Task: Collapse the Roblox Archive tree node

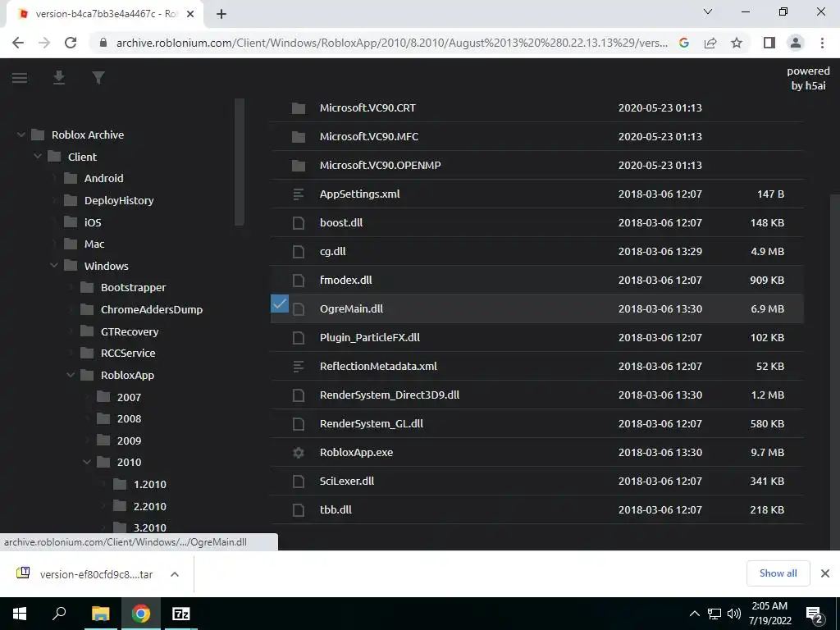Action: (x=21, y=135)
